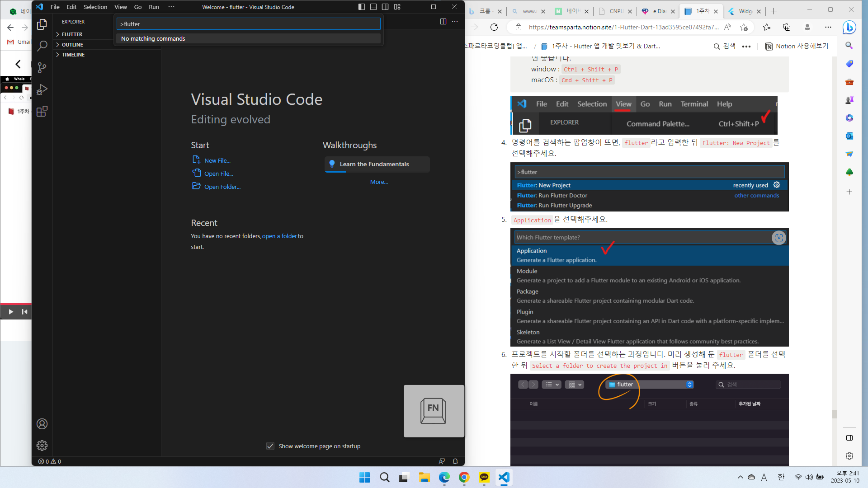Show errors and warnings in status bar

click(50, 461)
